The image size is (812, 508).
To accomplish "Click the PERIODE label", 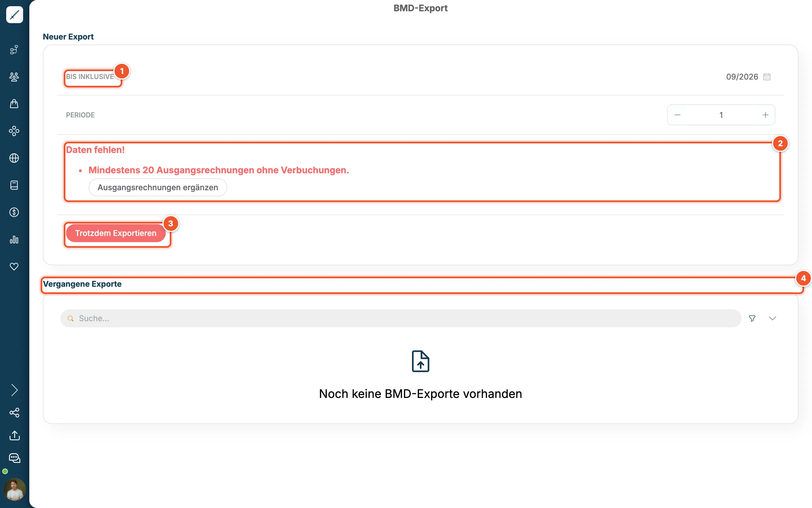I will click(80, 115).
